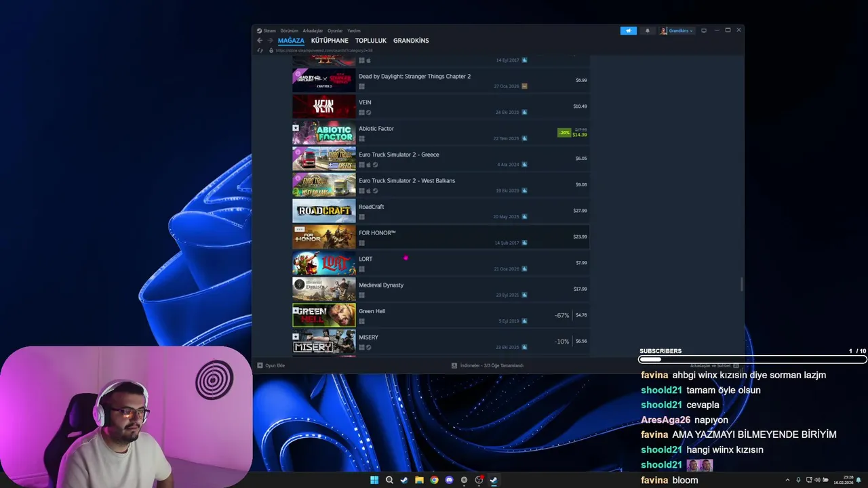
Task: Open File Explorer from the taskbar
Action: (x=419, y=480)
